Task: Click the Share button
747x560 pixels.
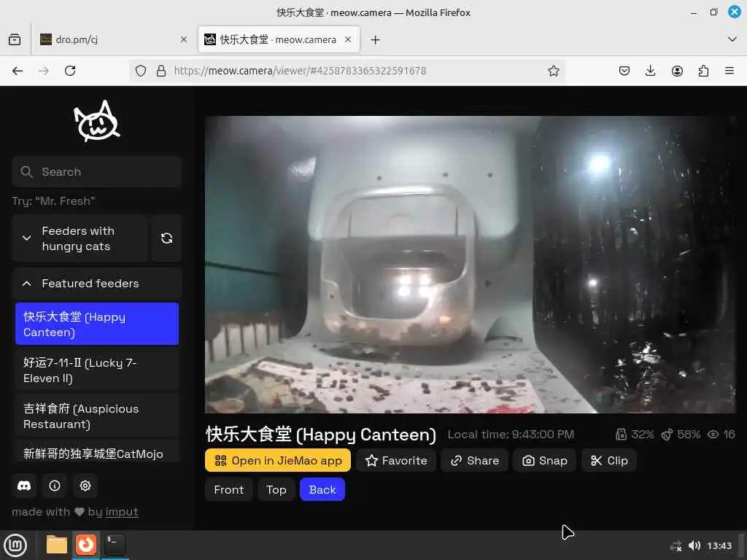Action: tap(474, 461)
